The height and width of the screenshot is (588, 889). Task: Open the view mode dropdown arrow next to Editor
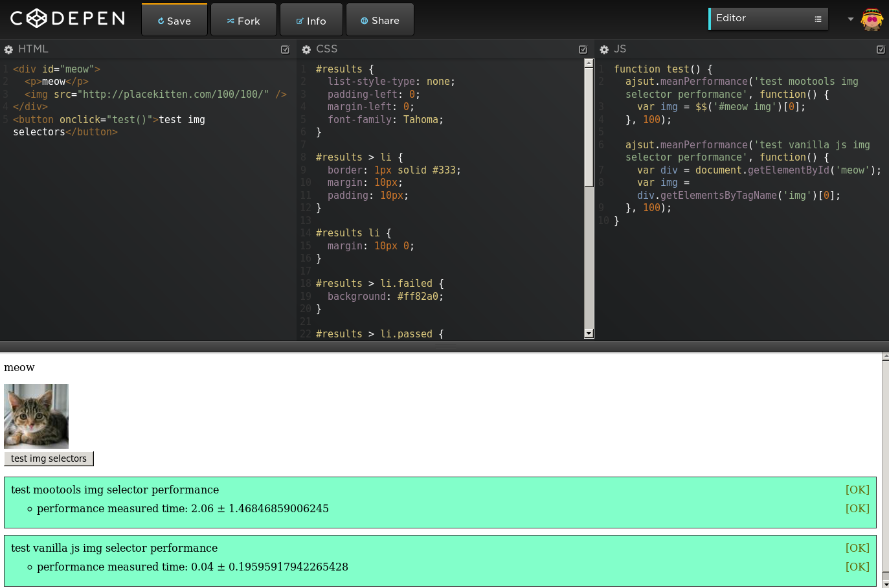pos(850,19)
